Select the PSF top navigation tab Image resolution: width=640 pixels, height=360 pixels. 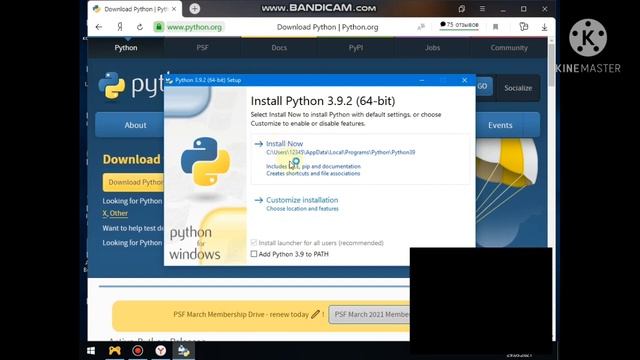click(202, 48)
